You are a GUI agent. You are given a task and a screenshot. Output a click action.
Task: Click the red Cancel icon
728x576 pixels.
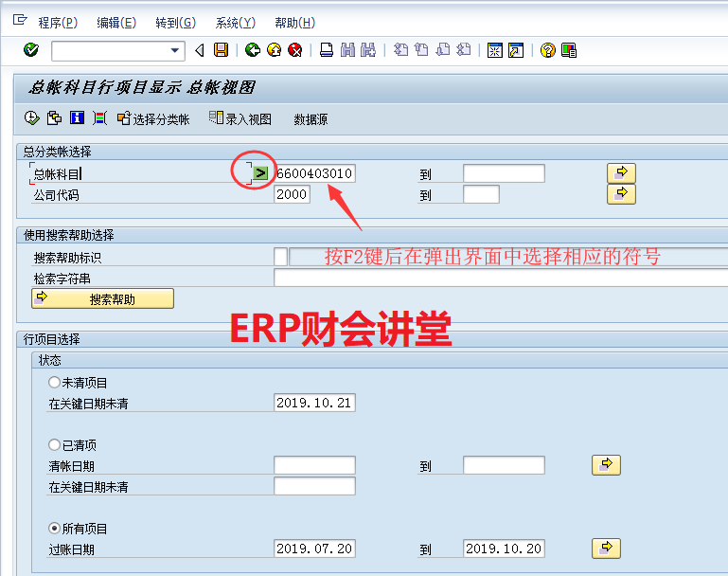pyautogui.click(x=295, y=49)
